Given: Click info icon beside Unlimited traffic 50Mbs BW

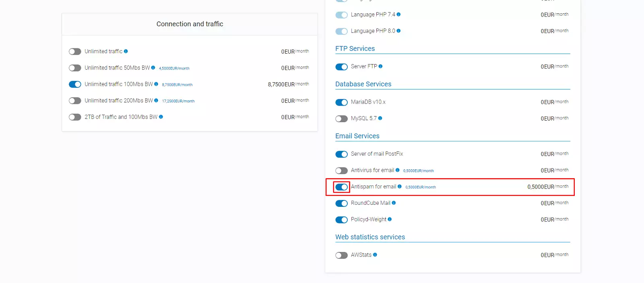Looking at the screenshot, I should pos(153,68).
